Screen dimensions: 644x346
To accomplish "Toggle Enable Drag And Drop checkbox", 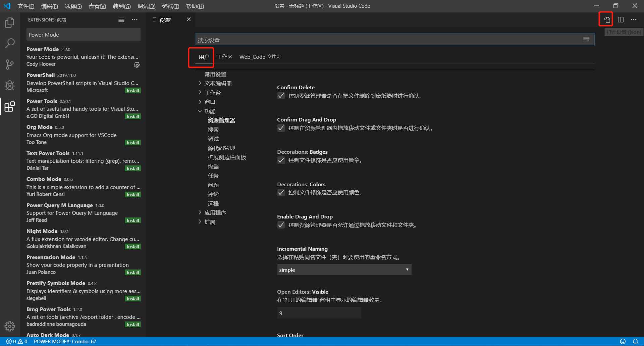I will click(x=281, y=225).
